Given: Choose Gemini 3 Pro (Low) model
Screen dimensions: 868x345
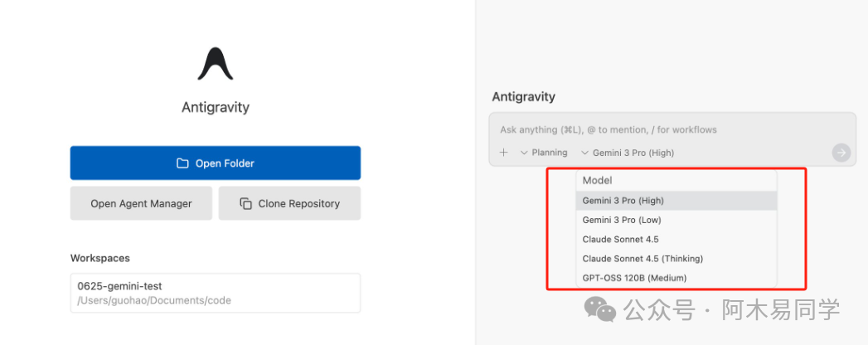Looking at the screenshot, I should [621, 220].
